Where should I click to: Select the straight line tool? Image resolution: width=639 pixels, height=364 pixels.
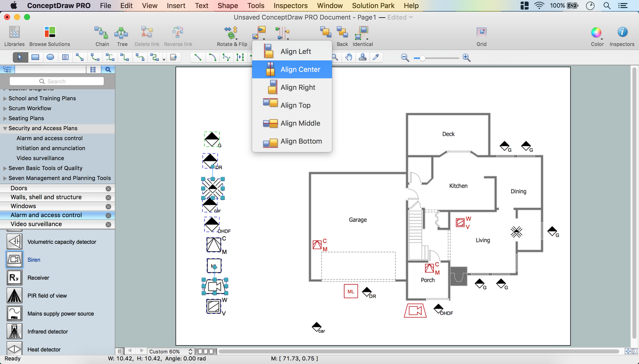[198, 57]
